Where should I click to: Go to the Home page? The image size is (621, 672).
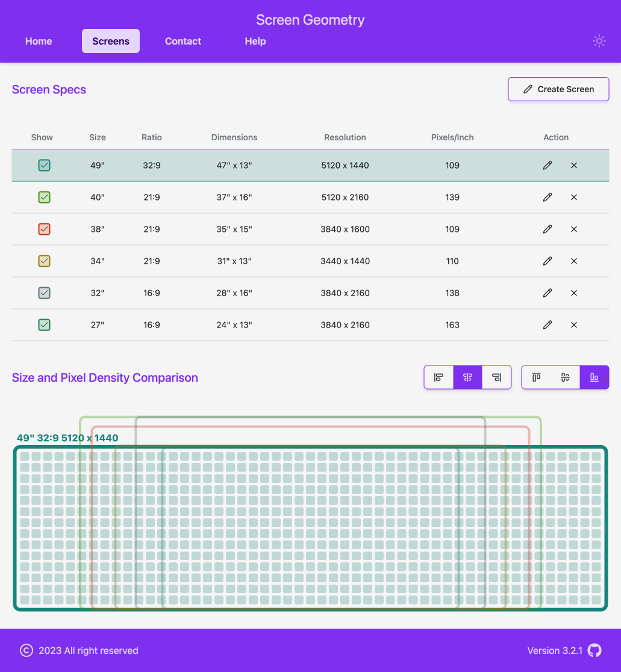39,41
